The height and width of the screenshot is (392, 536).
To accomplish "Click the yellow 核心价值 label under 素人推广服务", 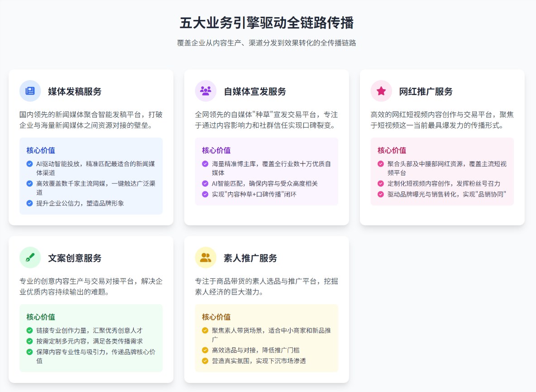I will pos(216,317).
